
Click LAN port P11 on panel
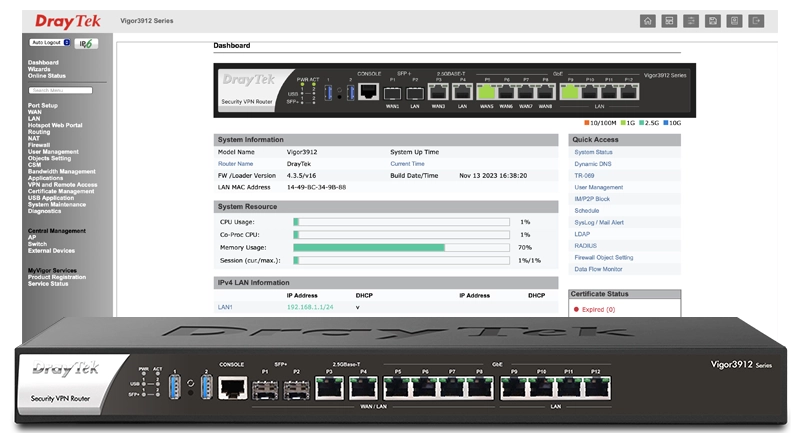pyautogui.click(x=609, y=92)
